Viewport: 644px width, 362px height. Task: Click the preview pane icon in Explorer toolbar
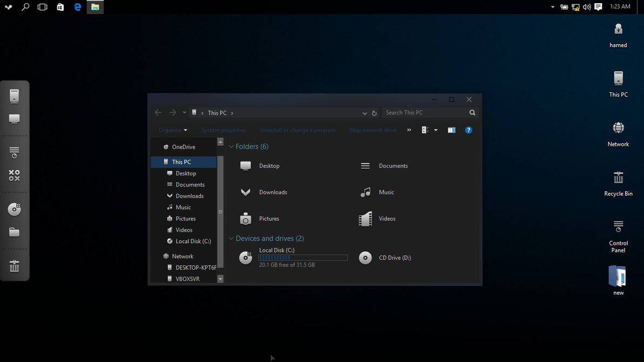point(452,130)
